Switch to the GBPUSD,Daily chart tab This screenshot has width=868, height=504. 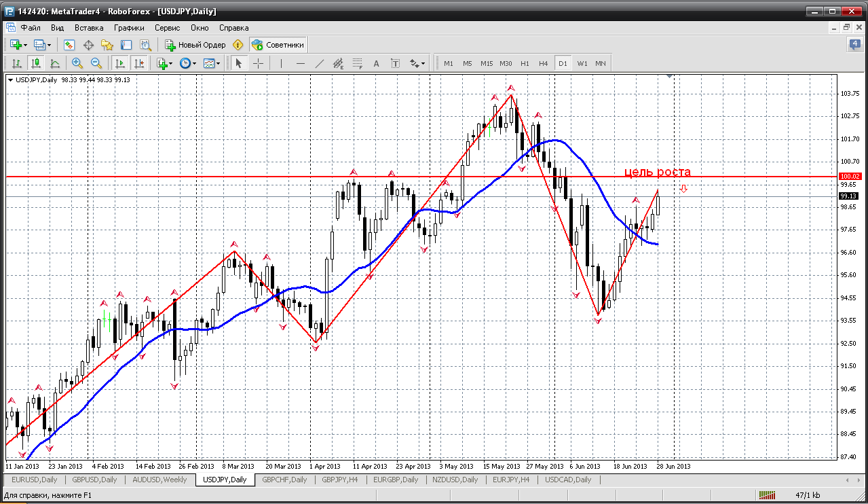click(94, 480)
